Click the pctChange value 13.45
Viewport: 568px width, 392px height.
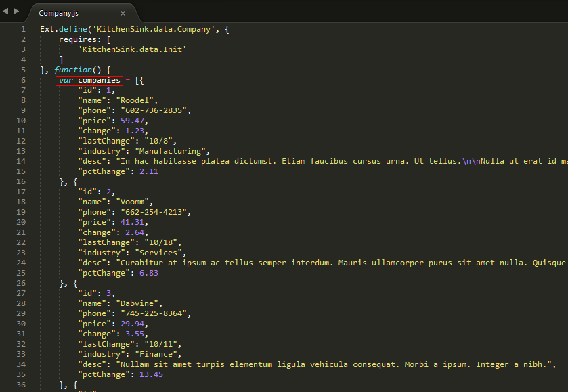152,374
